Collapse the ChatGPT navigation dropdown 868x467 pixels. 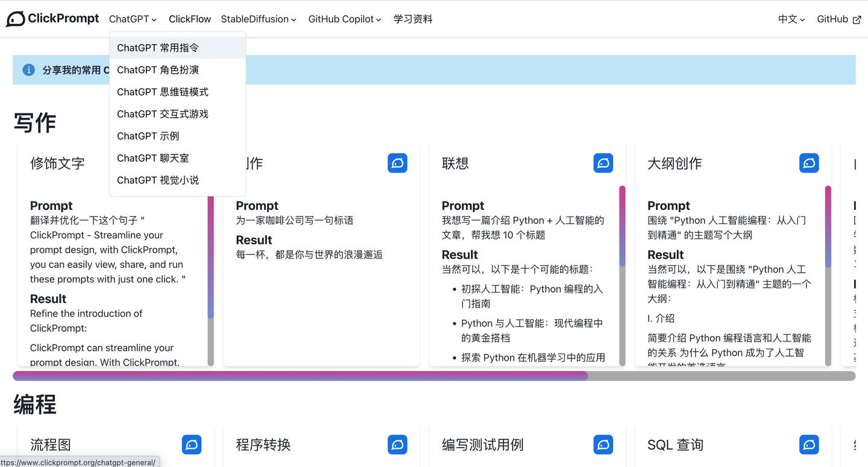click(x=132, y=19)
